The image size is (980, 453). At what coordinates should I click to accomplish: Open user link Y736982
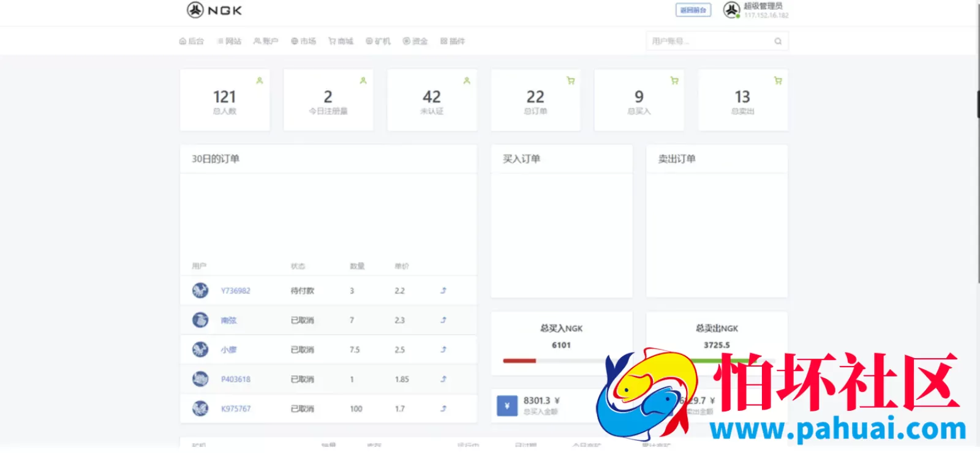click(236, 291)
